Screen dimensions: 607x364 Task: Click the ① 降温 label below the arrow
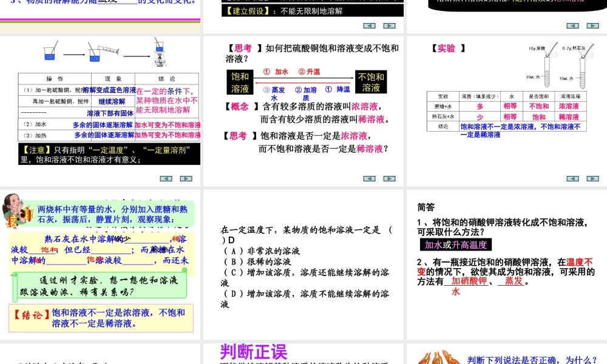click(x=337, y=89)
